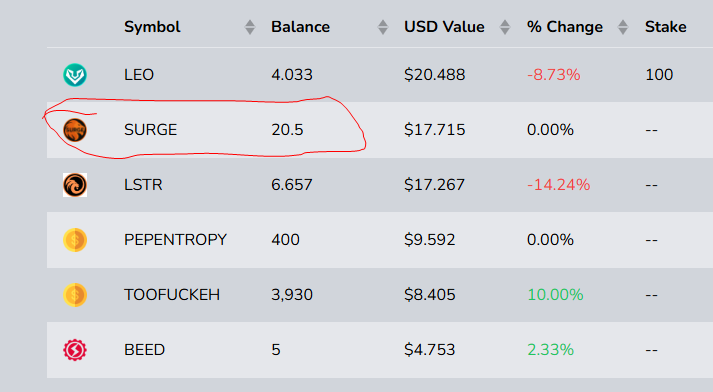Click BEED USD value $4.753
The image size is (713, 392).
430,350
